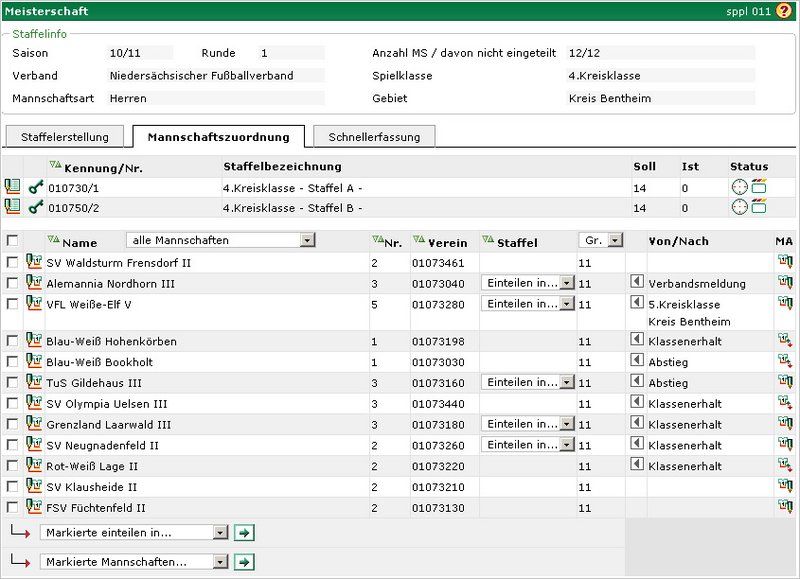Screen dimensions: 800x579
Task: Check the box for SV Waldsturm Frensdorf II
Action: (x=12, y=262)
